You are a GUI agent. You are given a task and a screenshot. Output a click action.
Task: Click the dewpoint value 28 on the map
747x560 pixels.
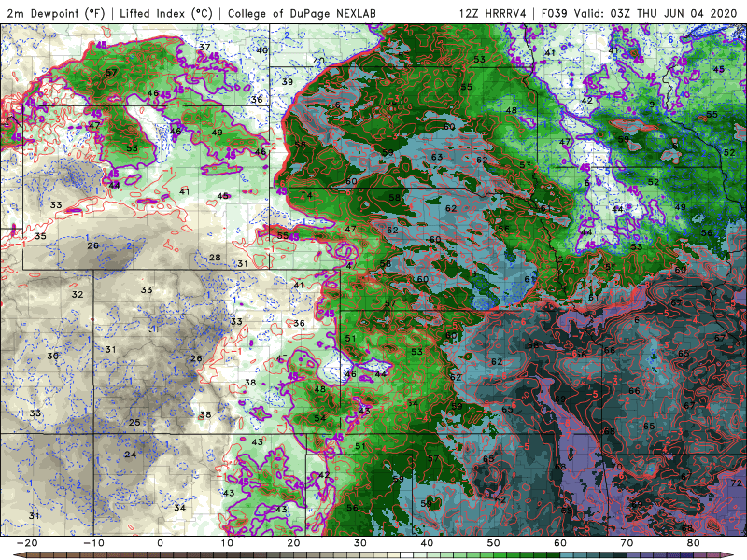pos(215,258)
